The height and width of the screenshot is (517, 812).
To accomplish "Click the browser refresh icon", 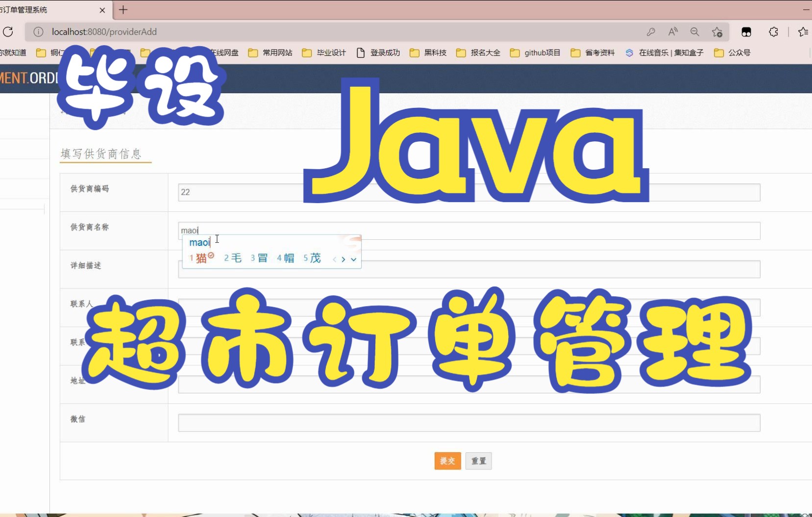I will point(8,32).
